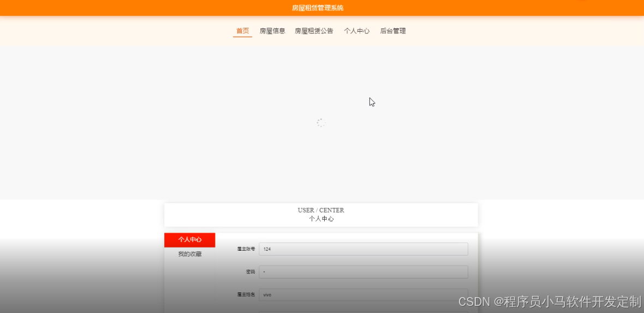
Task: Click the 屋主账号 field label
Action: coord(246,249)
